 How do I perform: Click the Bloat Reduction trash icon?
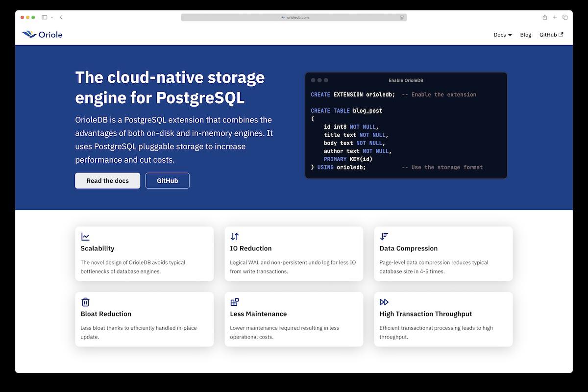[85, 302]
